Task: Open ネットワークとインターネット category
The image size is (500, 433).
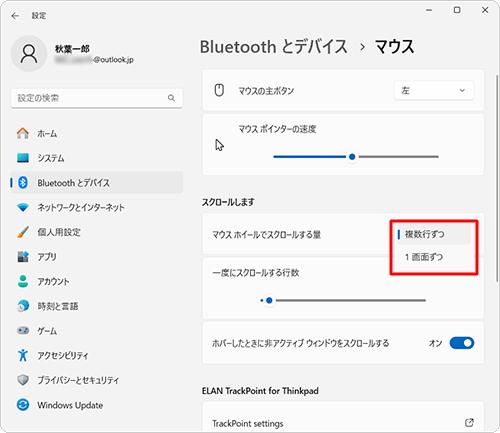Action: pyautogui.click(x=97, y=207)
